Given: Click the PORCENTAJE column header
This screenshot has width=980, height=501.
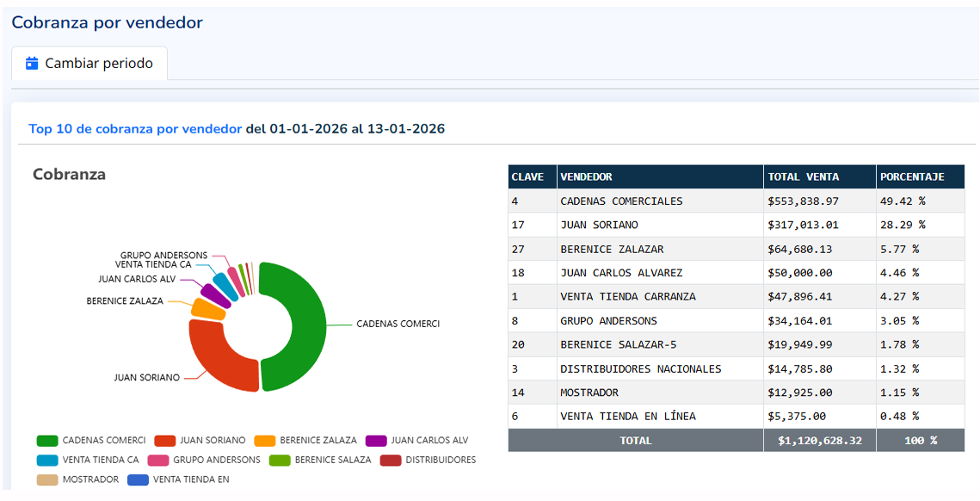Looking at the screenshot, I should (914, 176).
